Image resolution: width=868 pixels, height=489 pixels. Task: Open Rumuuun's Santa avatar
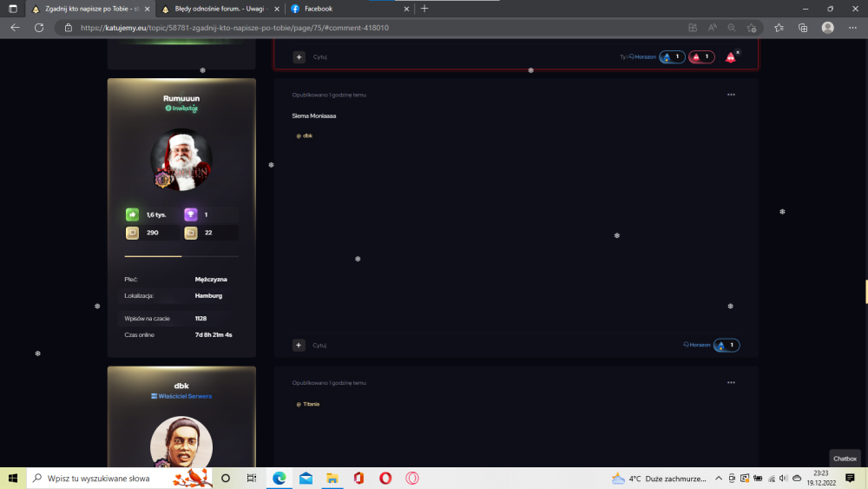181,160
